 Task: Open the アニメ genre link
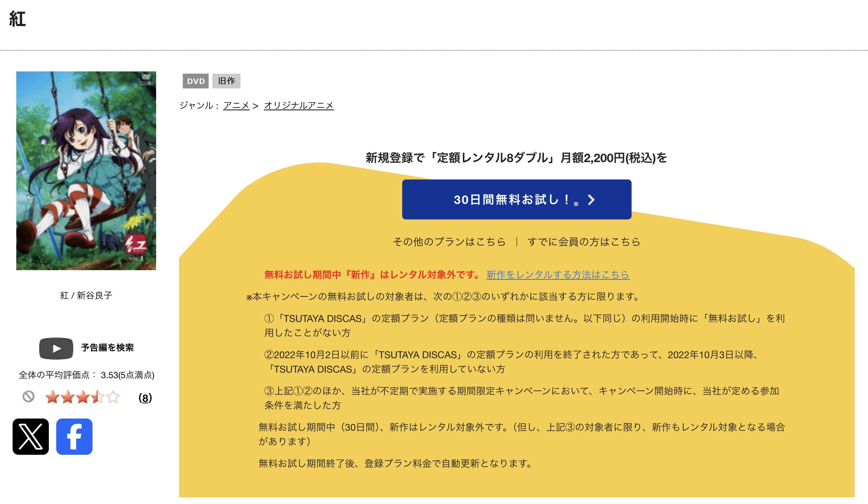[x=236, y=105]
